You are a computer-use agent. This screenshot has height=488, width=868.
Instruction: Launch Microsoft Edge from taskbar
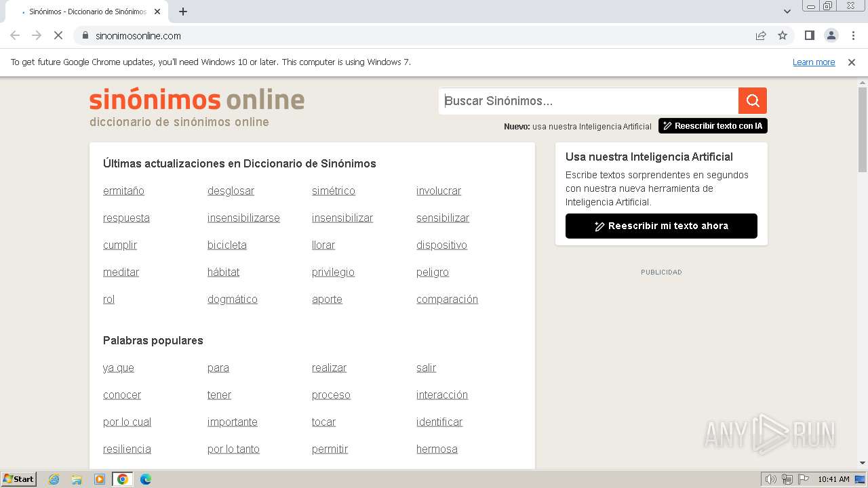coord(146,479)
